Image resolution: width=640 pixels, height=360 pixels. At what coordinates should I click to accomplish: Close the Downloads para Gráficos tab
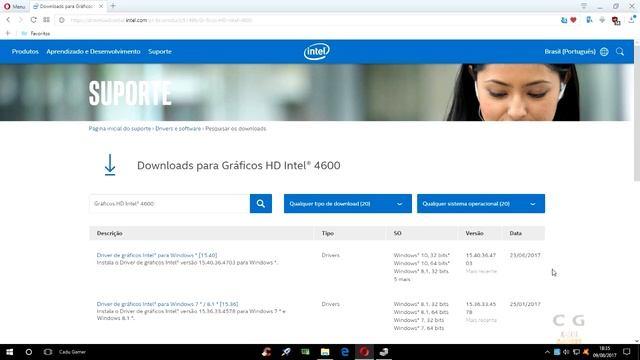pyautogui.click(x=101, y=6)
